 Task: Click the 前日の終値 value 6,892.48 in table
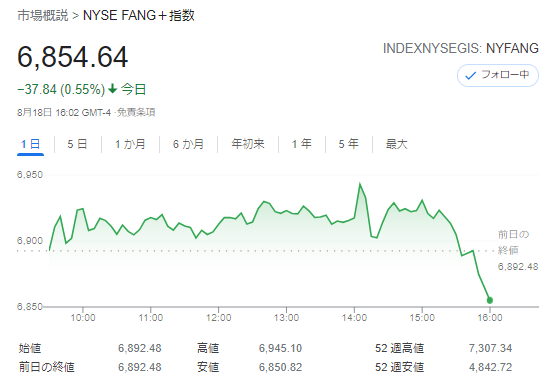pyautogui.click(x=140, y=367)
